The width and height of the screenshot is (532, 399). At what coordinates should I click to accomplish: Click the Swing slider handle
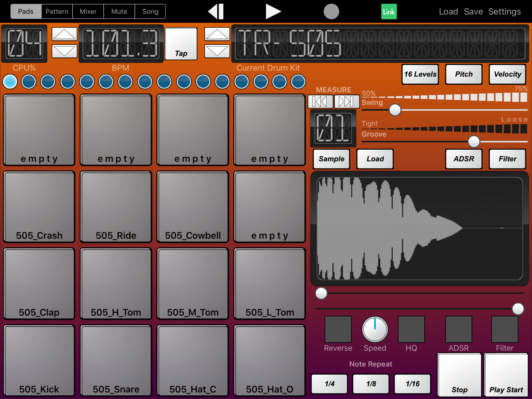[395, 110]
